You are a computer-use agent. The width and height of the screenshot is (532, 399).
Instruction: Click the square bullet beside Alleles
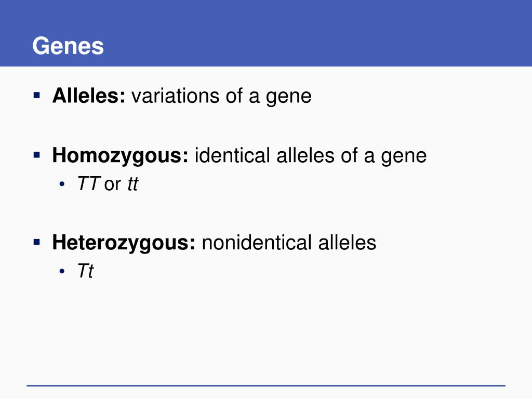pyautogui.click(x=37, y=95)
